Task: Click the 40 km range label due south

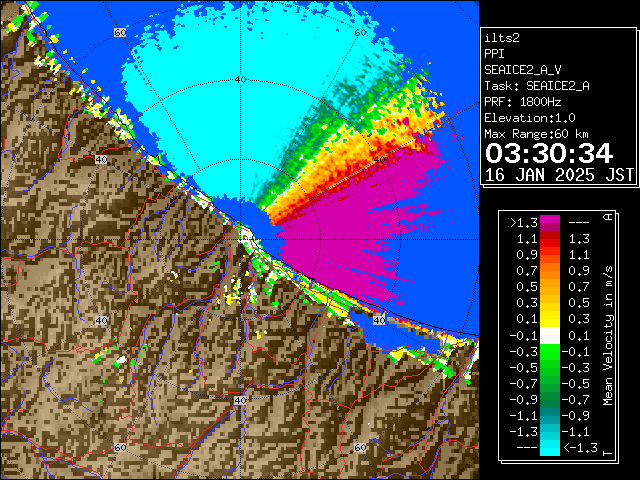Action: pyautogui.click(x=240, y=400)
